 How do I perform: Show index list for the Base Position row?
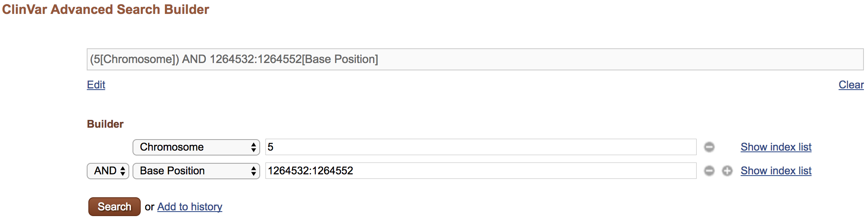(x=776, y=171)
